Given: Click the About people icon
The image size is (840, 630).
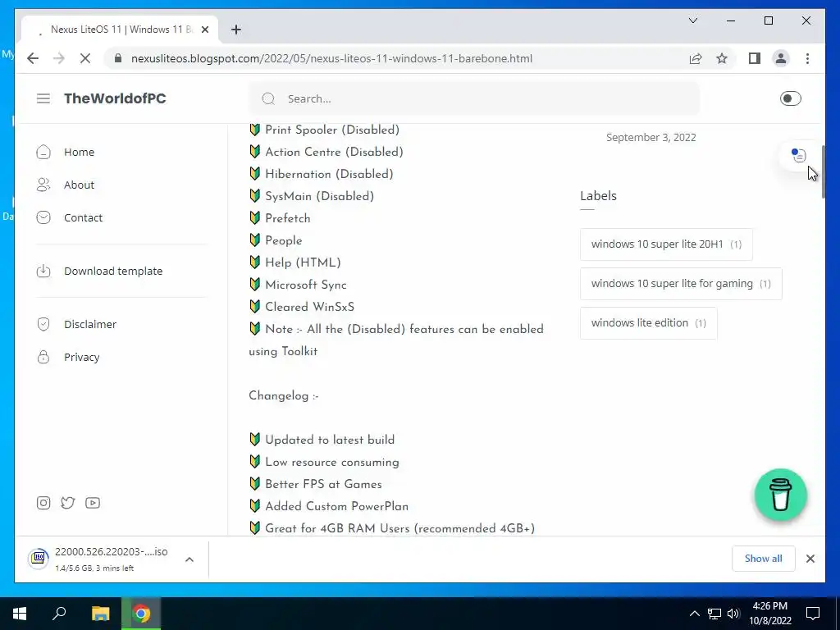Looking at the screenshot, I should click(43, 185).
